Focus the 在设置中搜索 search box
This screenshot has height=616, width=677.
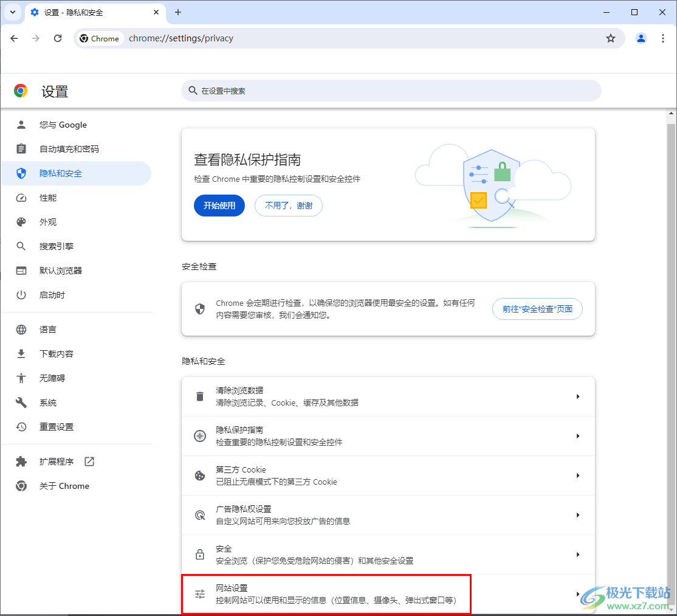(x=391, y=91)
